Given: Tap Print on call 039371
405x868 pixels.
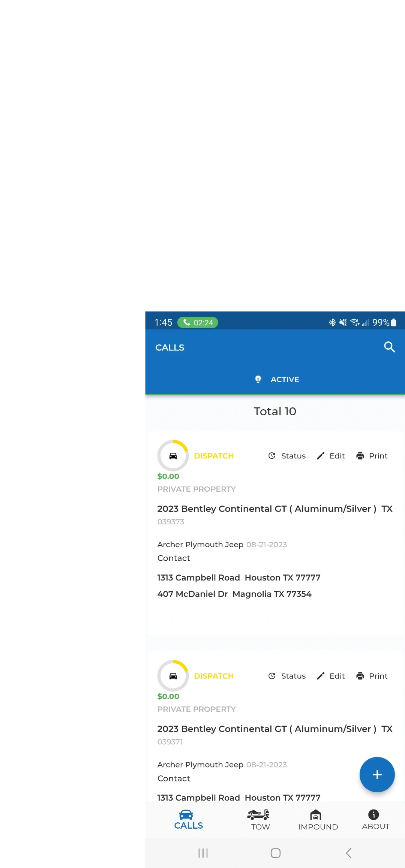Looking at the screenshot, I should pyautogui.click(x=372, y=676).
